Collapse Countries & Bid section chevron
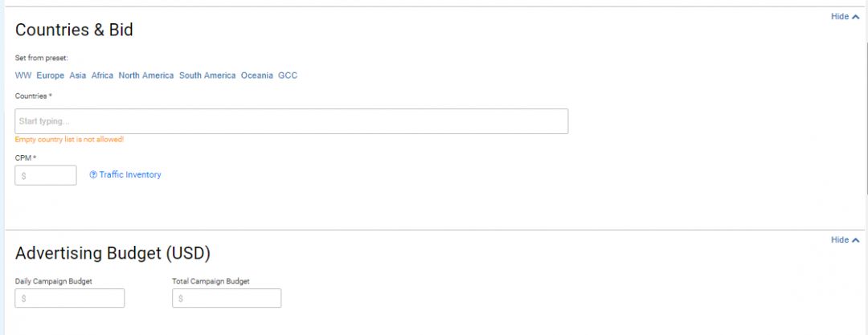Screen dimensions: 868x335 [x=856, y=17]
